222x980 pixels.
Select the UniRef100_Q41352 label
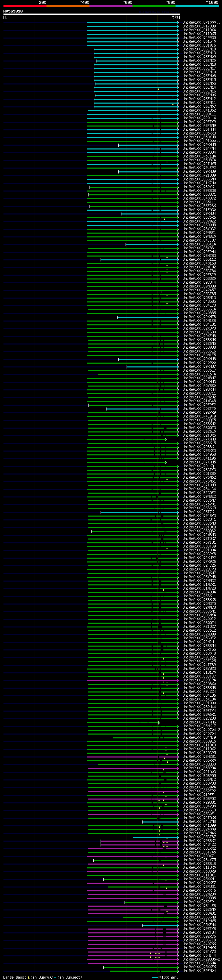click(199, 110)
